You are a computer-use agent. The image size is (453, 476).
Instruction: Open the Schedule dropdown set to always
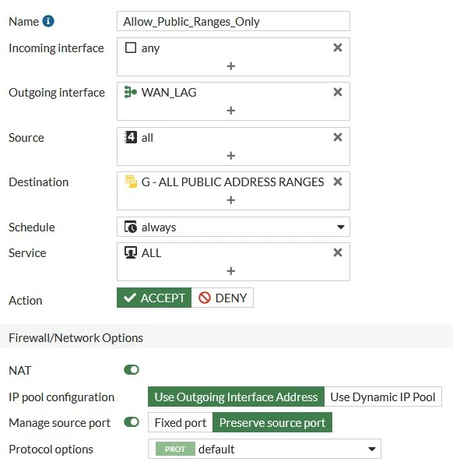click(x=234, y=227)
